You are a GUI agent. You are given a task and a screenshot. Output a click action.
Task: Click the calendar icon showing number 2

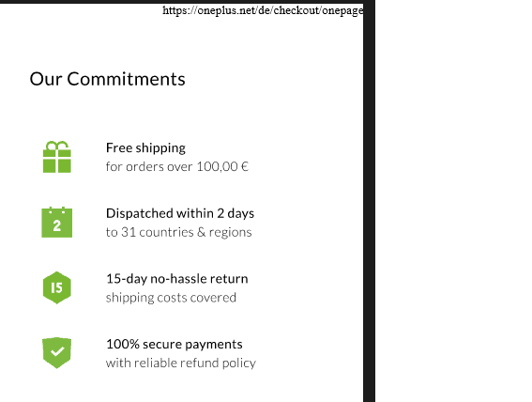pyautogui.click(x=57, y=222)
